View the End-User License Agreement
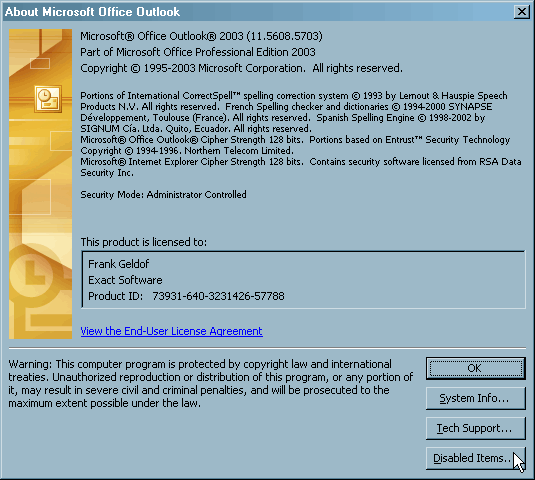This screenshot has width=535, height=480. click(x=172, y=331)
